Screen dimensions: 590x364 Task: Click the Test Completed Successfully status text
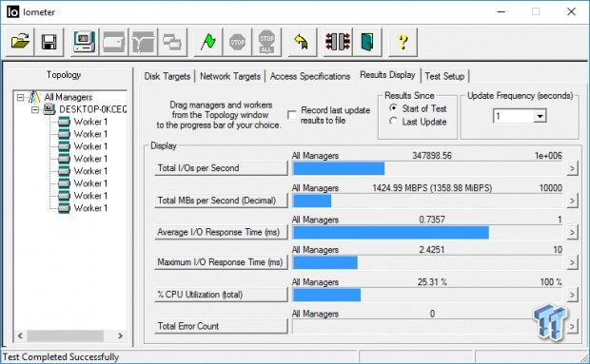click(61, 356)
